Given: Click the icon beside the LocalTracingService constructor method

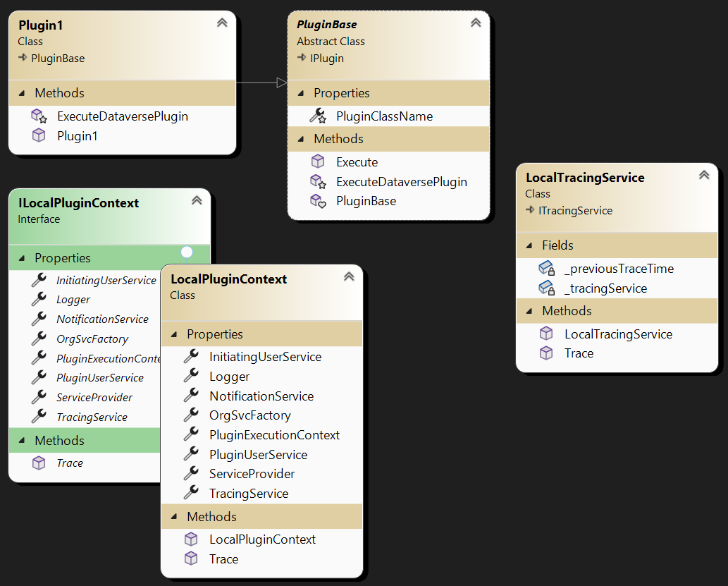Looking at the screenshot, I should pos(546,334).
